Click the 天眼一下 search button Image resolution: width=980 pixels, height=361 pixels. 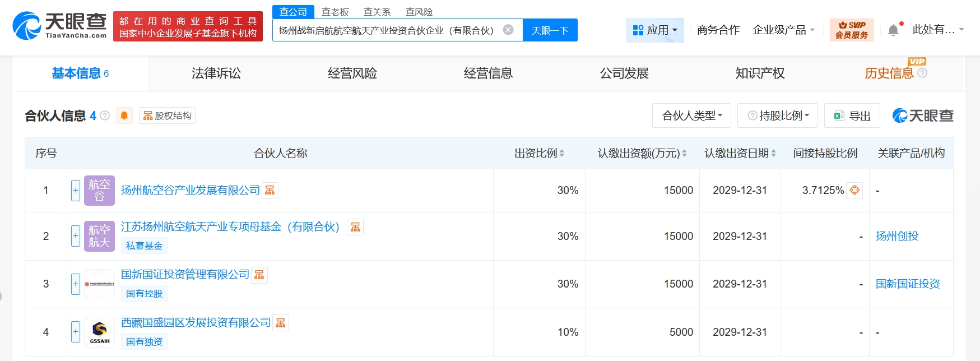click(x=550, y=30)
